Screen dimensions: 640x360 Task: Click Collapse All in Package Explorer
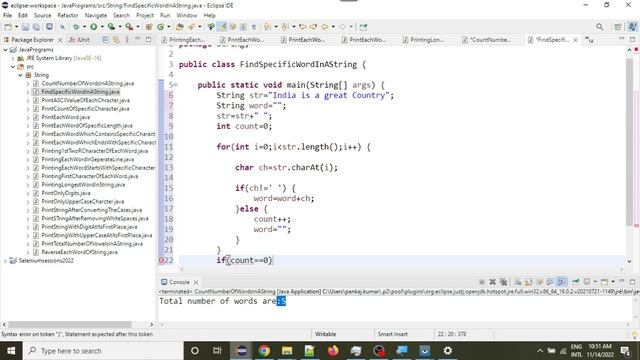(105, 40)
